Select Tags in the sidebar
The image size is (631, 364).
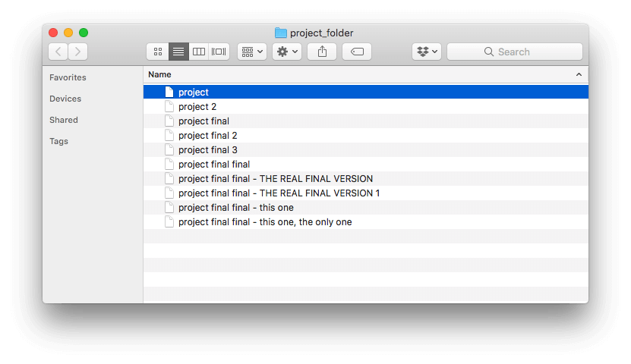[x=58, y=141]
